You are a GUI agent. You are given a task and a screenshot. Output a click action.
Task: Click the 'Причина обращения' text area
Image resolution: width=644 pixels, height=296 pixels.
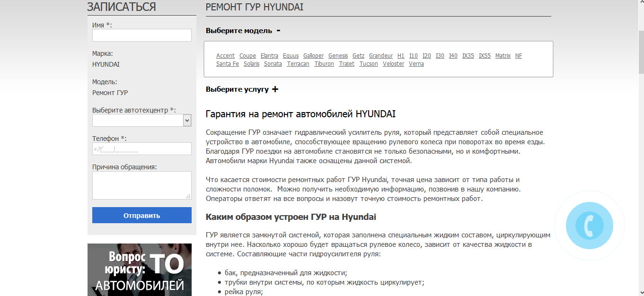141,185
